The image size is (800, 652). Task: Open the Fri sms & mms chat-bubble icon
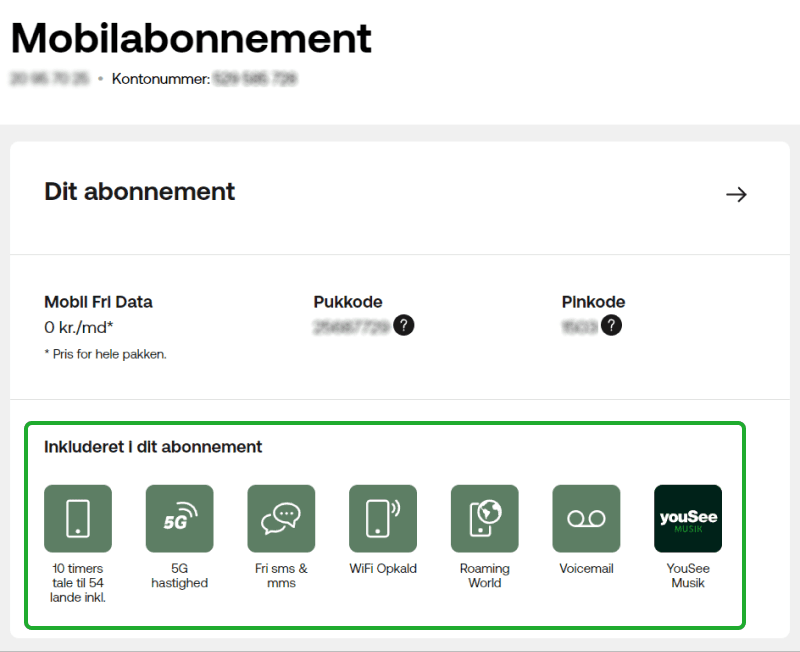(281, 518)
